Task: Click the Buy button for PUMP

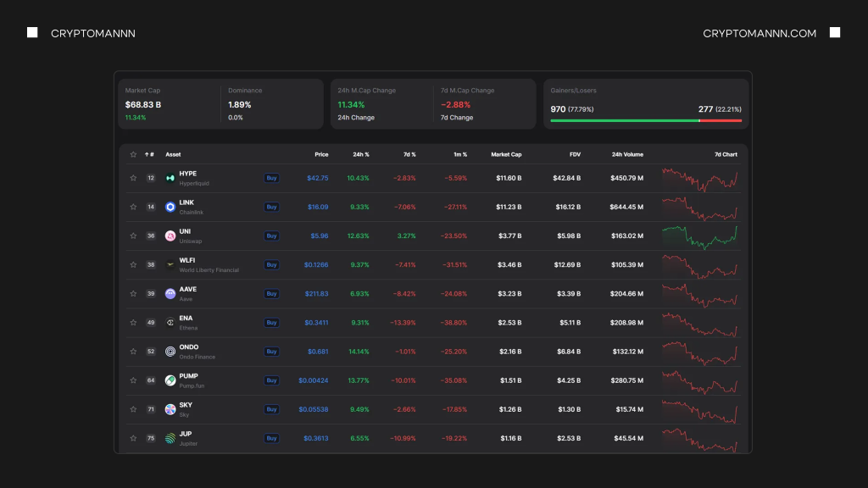Action: point(271,380)
